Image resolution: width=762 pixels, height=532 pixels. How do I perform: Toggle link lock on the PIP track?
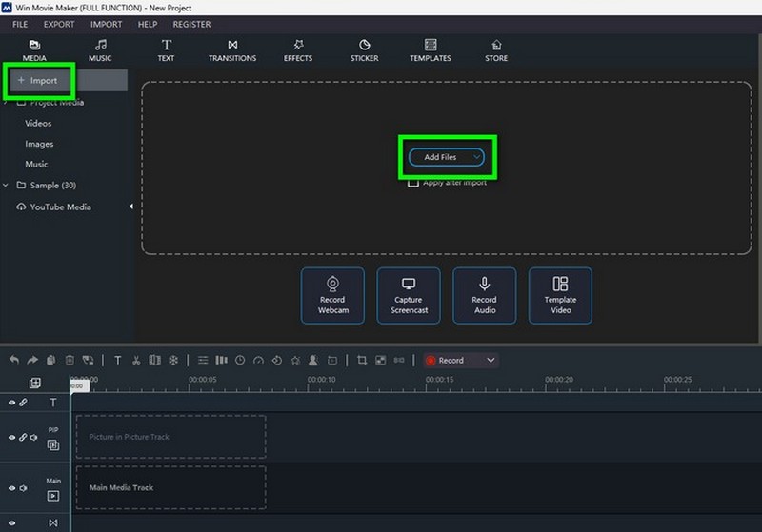pyautogui.click(x=23, y=438)
